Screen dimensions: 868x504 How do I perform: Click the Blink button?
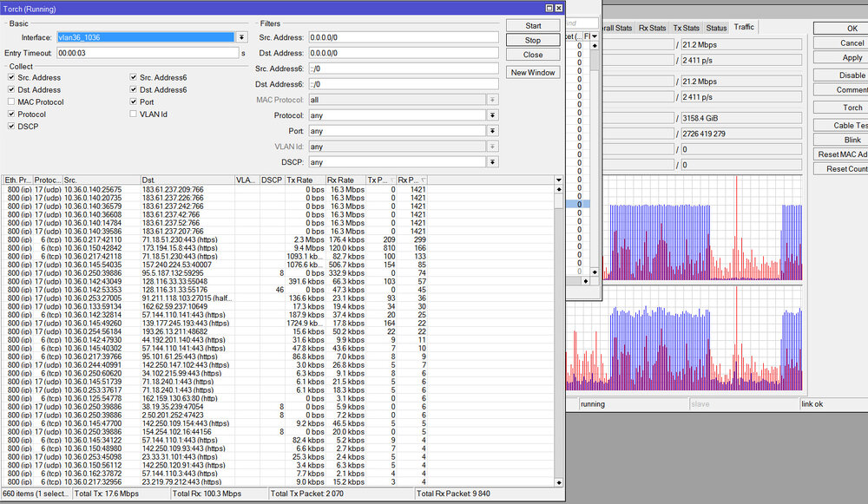coord(852,140)
